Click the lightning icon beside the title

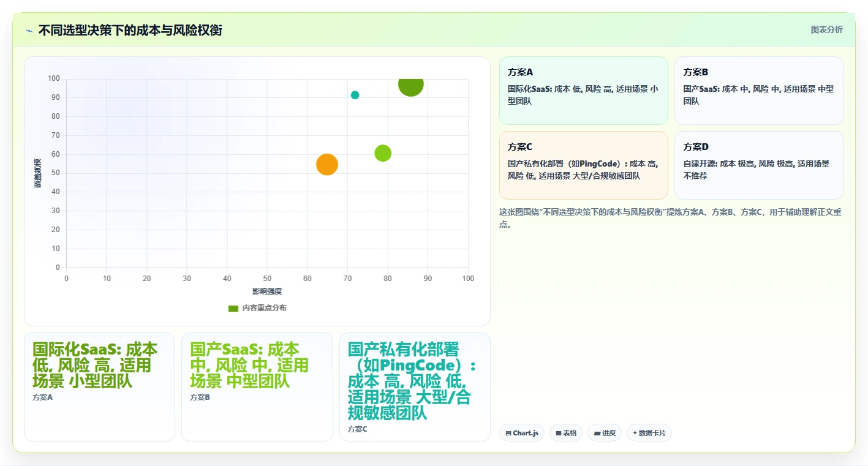pyautogui.click(x=29, y=31)
